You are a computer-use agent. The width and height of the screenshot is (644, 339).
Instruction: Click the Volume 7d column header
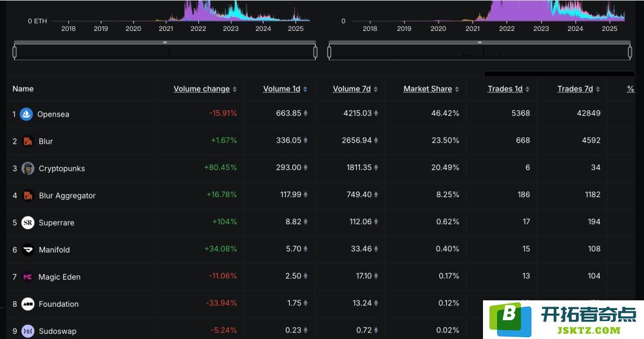pos(352,89)
